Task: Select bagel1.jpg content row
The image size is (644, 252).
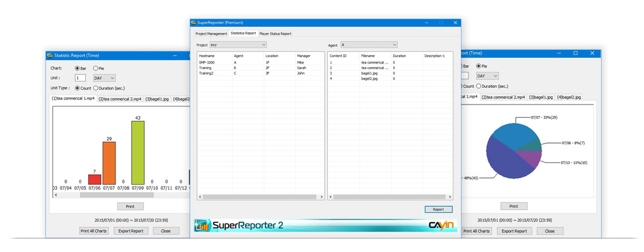Action: pos(390,73)
